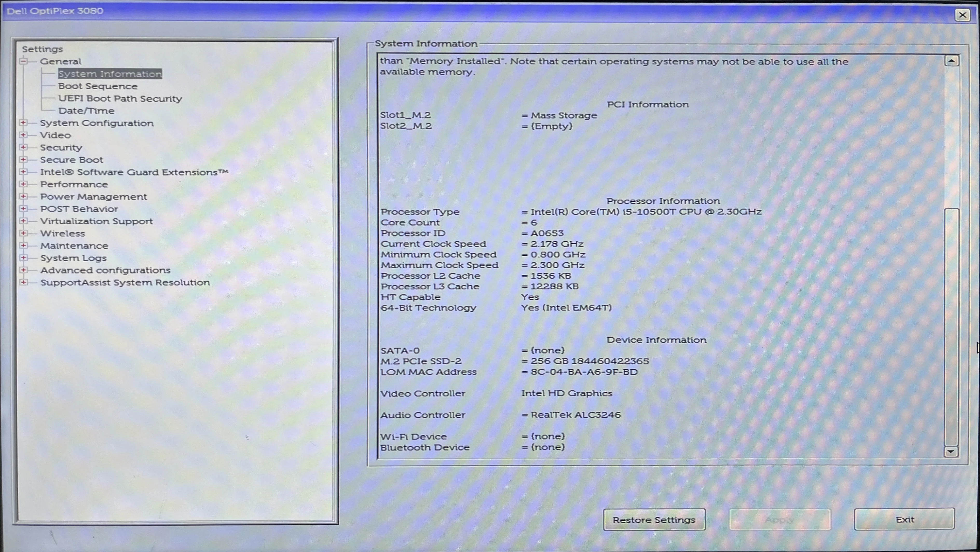Select Advanced configurations label
This screenshot has width=980, height=552.
[106, 270]
